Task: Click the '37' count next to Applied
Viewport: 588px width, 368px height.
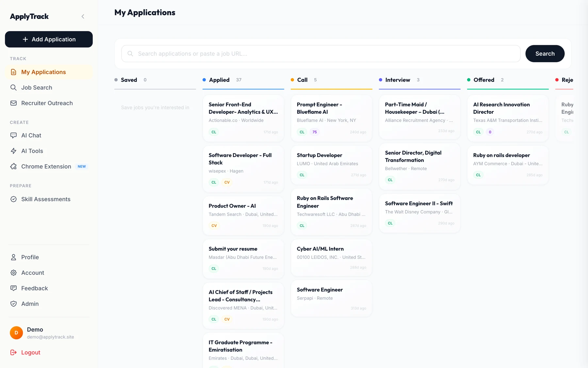Action: (x=239, y=80)
